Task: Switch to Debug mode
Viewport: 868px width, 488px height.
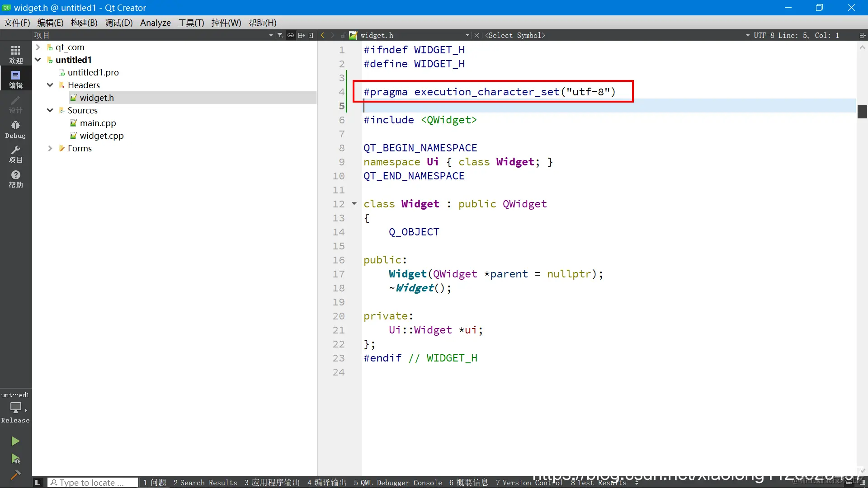Action: click(15, 129)
